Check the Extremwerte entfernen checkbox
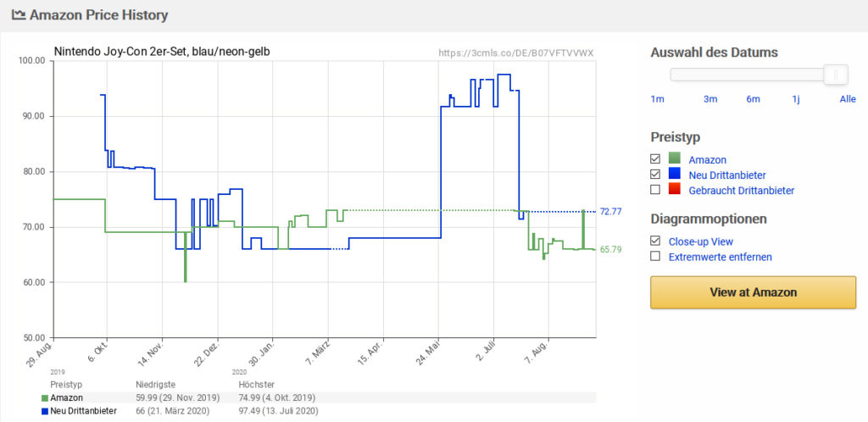Image resolution: width=868 pixels, height=422 pixels. pos(655,257)
